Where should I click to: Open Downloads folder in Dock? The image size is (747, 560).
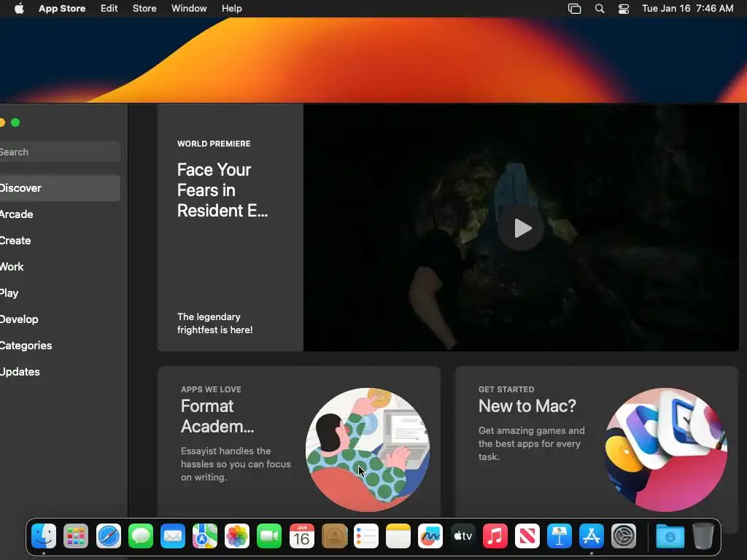(x=670, y=536)
